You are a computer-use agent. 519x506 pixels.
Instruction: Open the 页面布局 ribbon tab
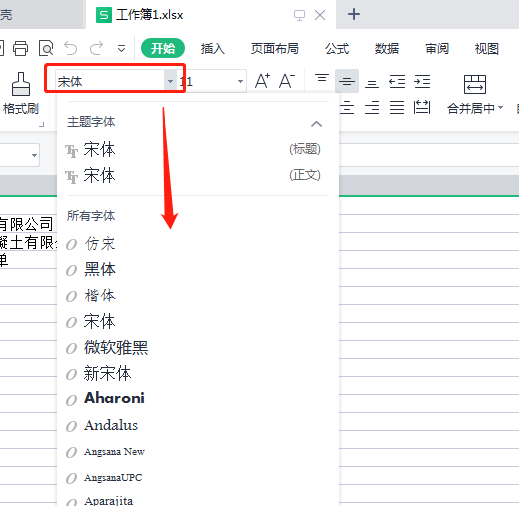point(274,49)
